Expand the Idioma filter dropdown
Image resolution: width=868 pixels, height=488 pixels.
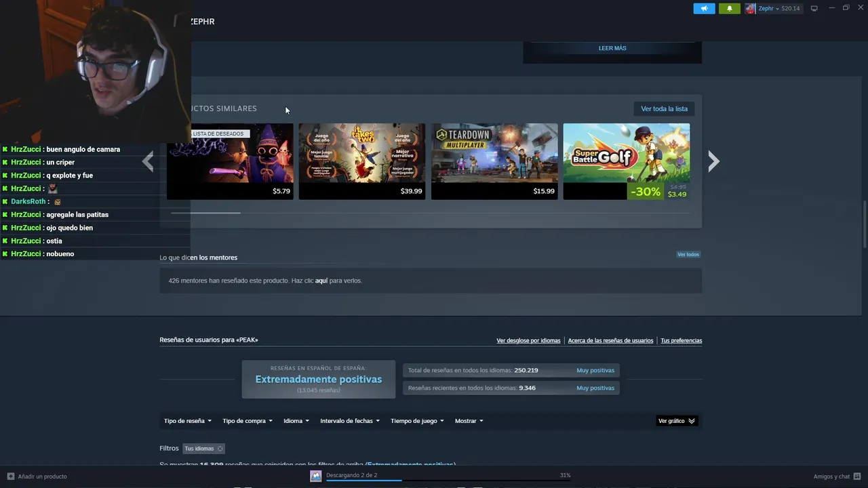point(296,421)
